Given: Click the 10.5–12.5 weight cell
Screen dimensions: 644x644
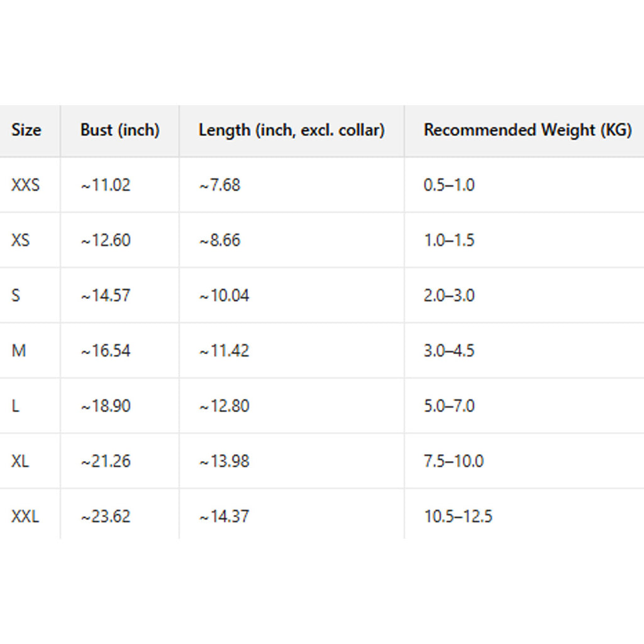Looking at the screenshot, I should click(x=458, y=516).
